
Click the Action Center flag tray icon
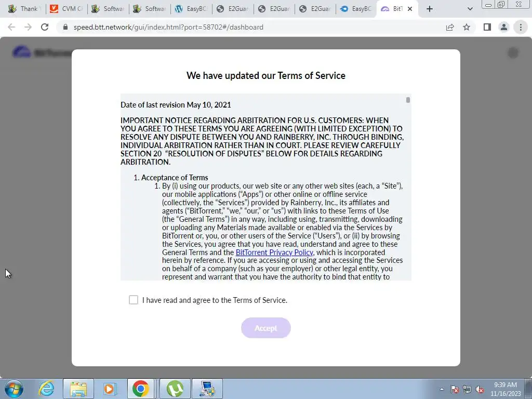click(455, 389)
